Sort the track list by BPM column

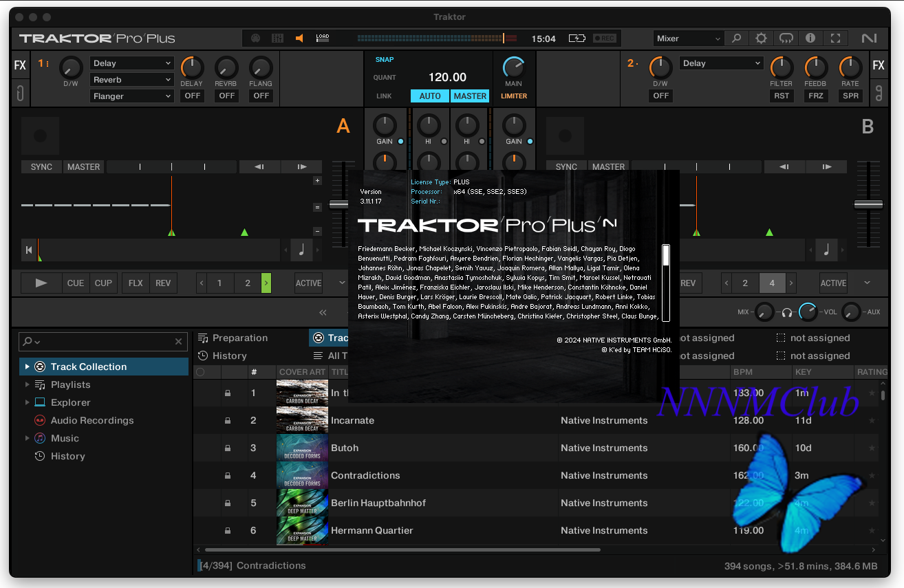pyautogui.click(x=743, y=372)
